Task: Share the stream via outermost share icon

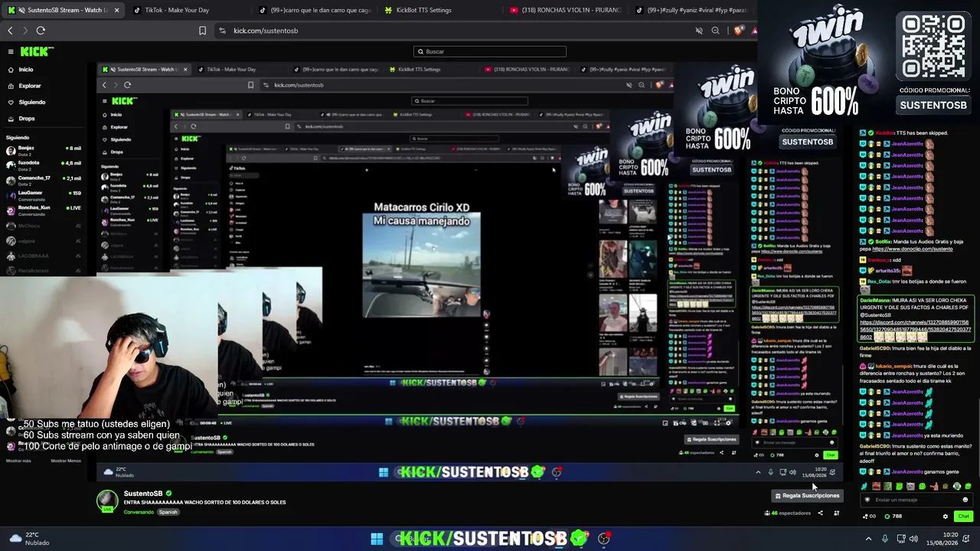Action: 820,513
